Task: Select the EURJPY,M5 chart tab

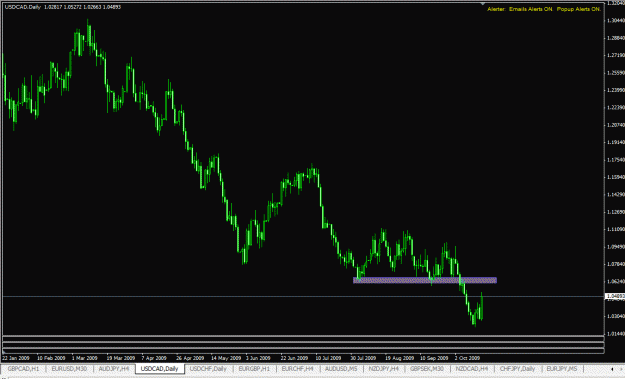Action: [562, 369]
